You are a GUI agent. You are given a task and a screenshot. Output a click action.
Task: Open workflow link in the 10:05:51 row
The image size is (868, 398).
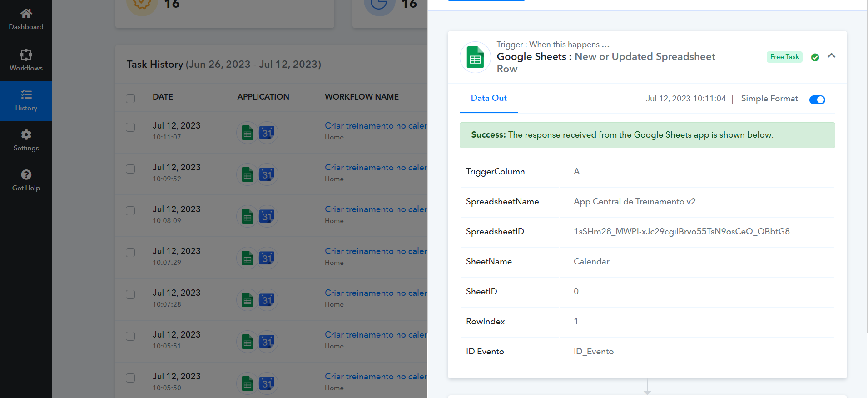(376, 335)
